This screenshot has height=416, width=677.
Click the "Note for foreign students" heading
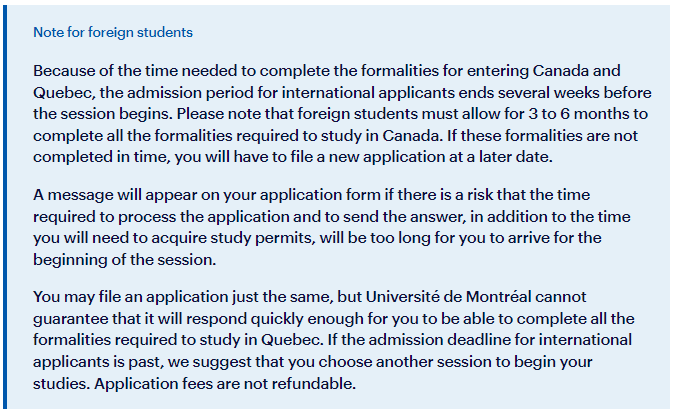[x=113, y=32]
